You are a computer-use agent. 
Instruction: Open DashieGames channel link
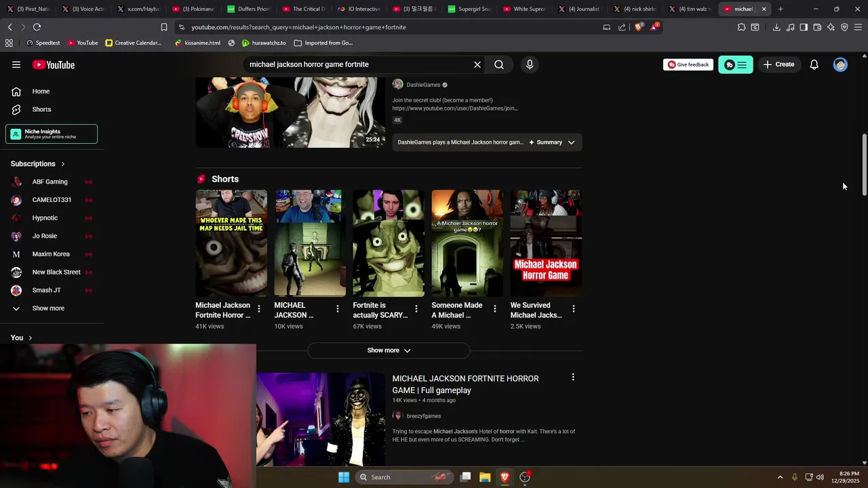coord(423,85)
